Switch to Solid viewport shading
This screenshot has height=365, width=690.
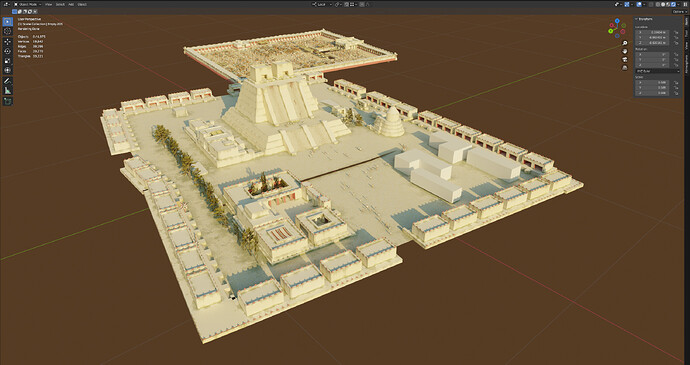663,4
